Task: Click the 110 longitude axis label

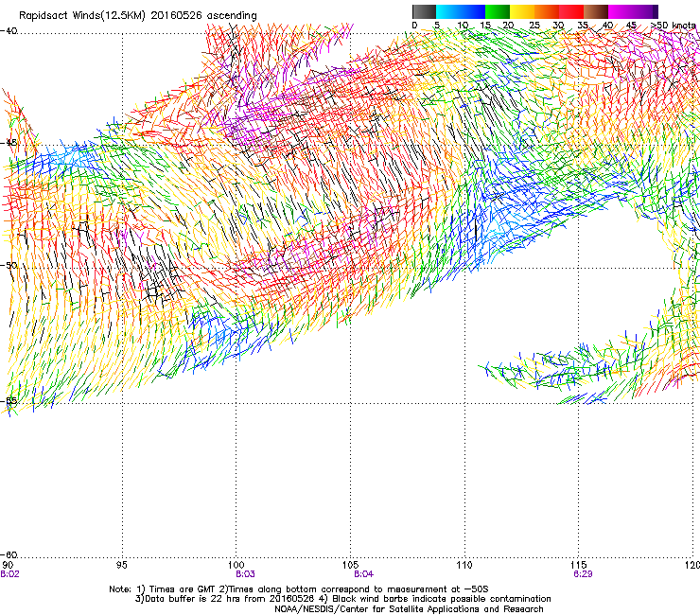Action: coord(464,565)
